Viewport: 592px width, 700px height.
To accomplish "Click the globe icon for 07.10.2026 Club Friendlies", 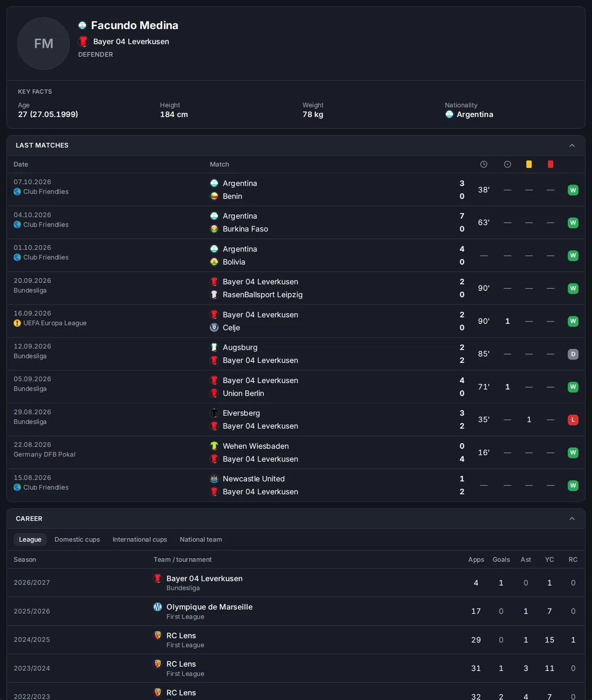I will coord(17,192).
